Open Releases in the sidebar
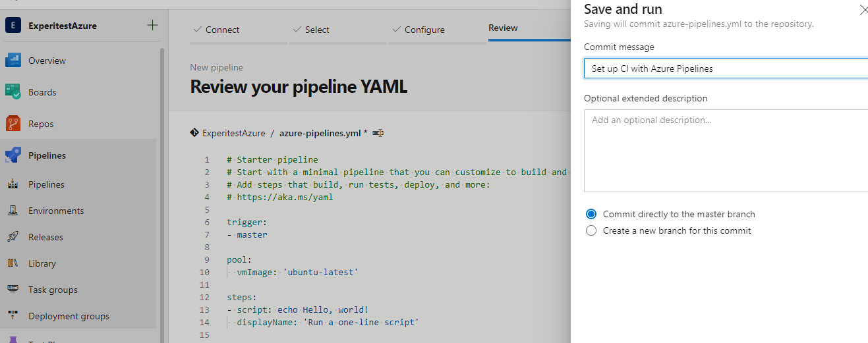Viewport: 868px width, 343px height. pyautogui.click(x=45, y=237)
